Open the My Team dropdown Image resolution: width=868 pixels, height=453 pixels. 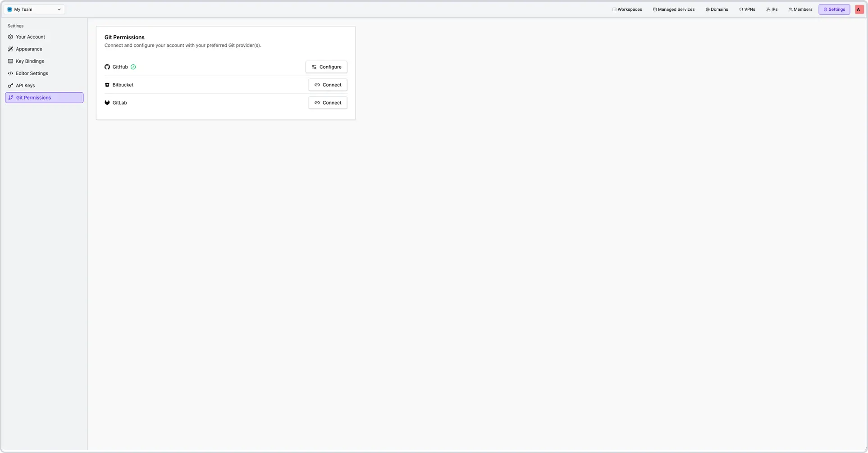pyautogui.click(x=34, y=9)
